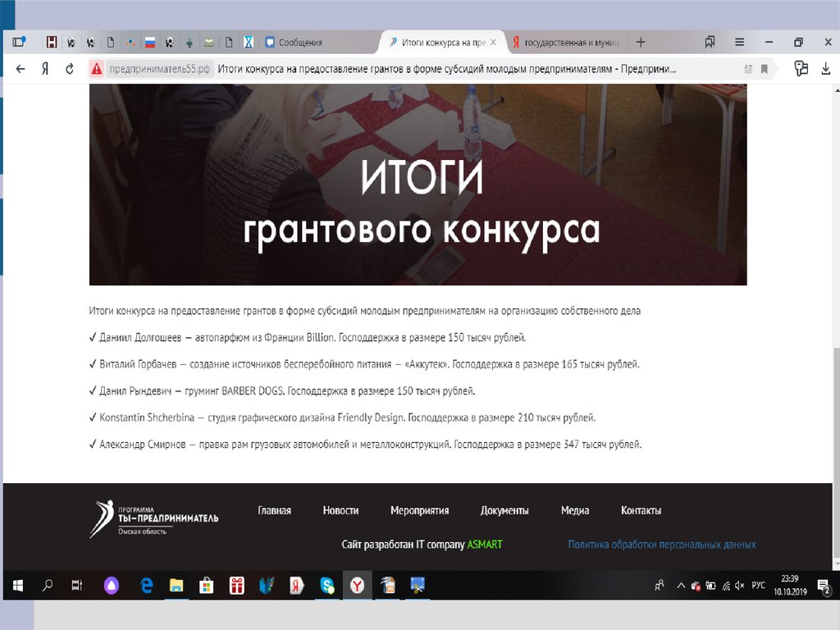Bookmark this page with the bookmark icon
840x630 pixels.
click(765, 69)
